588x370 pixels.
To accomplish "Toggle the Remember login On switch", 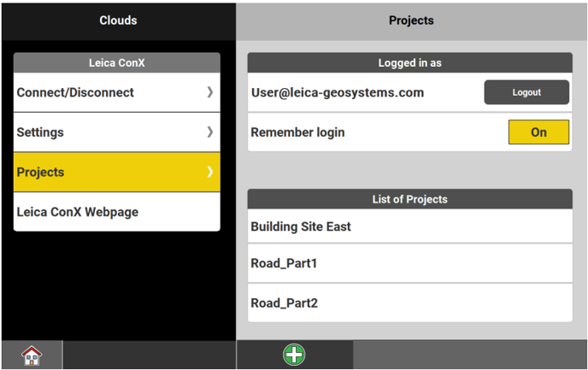I will click(538, 132).
